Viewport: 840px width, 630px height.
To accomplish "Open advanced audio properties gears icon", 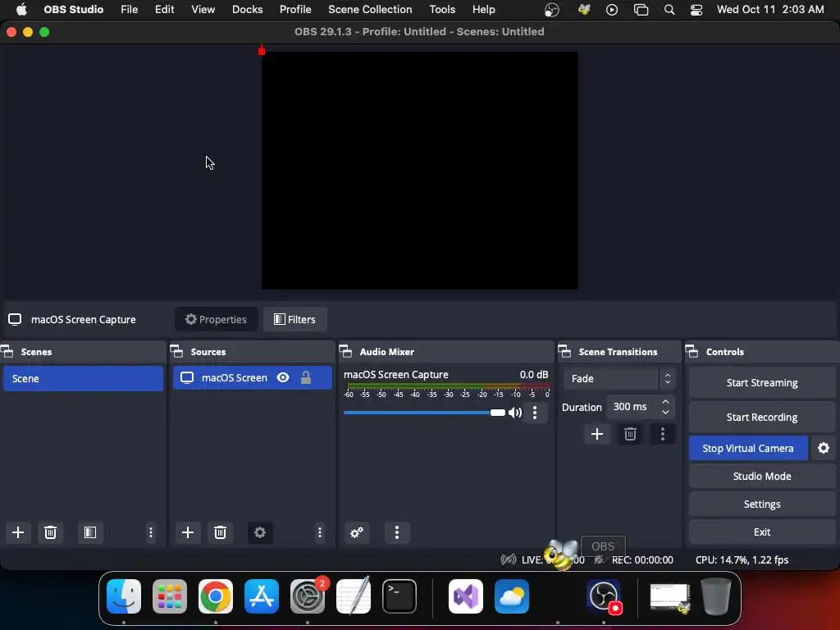I will (x=357, y=532).
